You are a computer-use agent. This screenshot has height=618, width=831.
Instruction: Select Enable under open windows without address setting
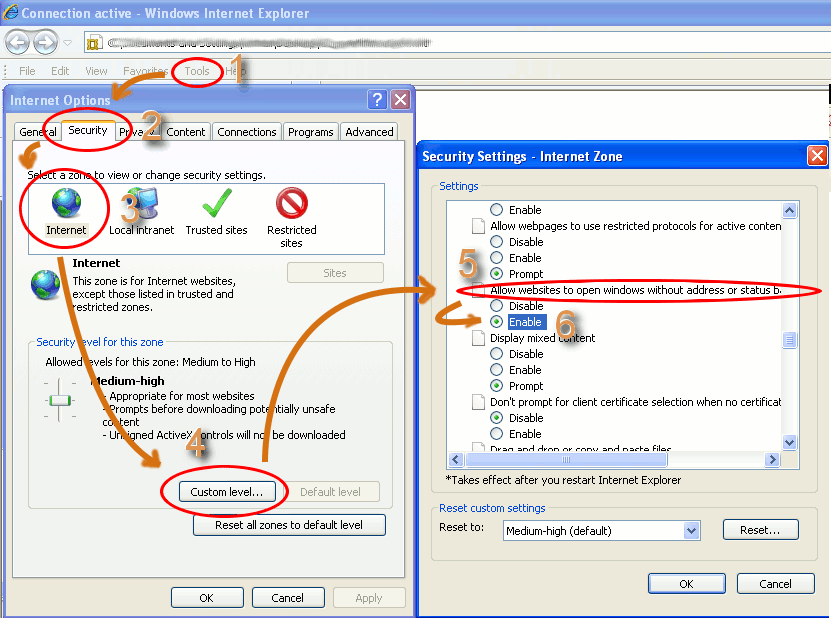tap(497, 322)
